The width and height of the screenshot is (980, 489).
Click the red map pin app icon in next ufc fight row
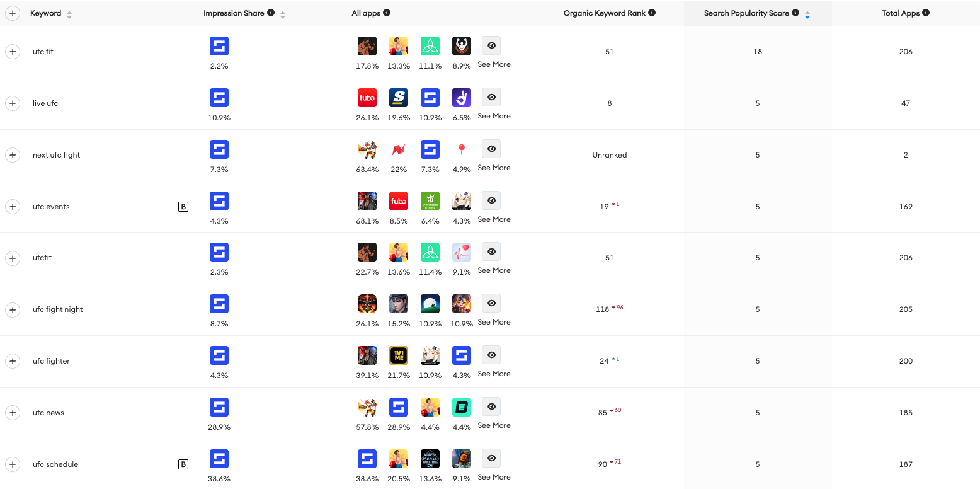pos(462,149)
